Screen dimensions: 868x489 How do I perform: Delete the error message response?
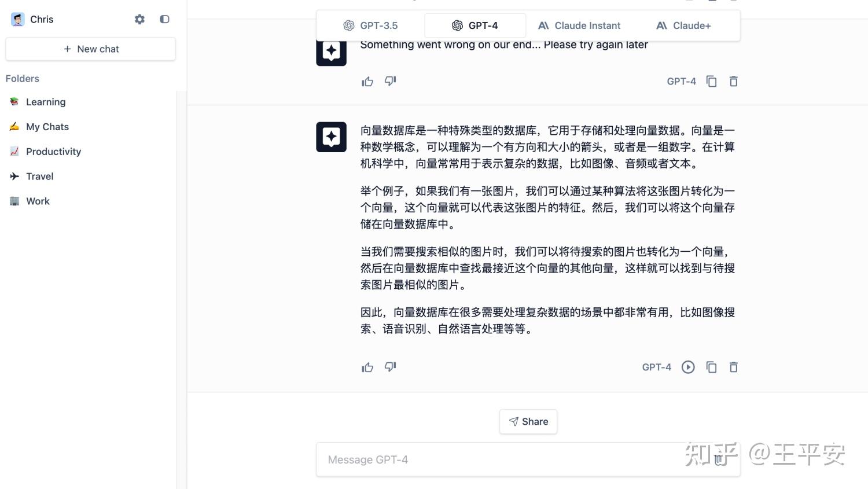733,81
